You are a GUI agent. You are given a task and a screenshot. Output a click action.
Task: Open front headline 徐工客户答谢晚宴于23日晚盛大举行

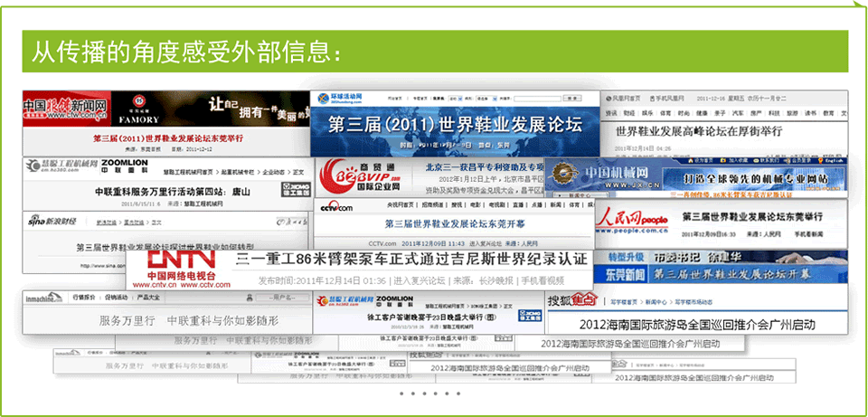point(432,318)
